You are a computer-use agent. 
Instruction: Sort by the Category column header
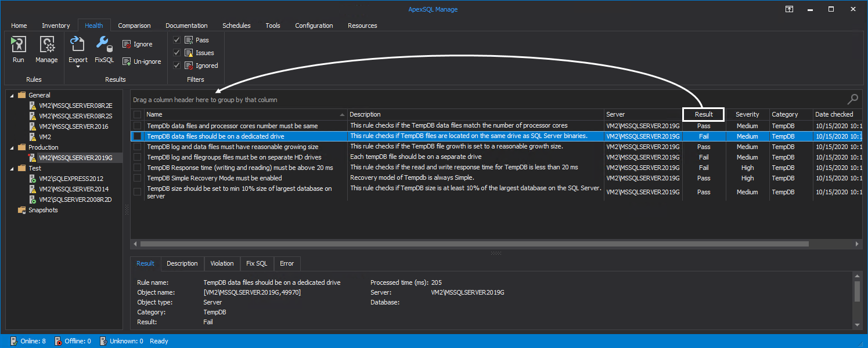791,114
